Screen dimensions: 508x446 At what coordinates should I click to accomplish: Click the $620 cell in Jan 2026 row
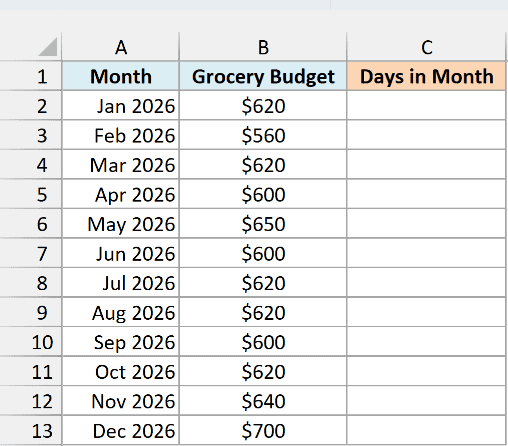click(263, 106)
